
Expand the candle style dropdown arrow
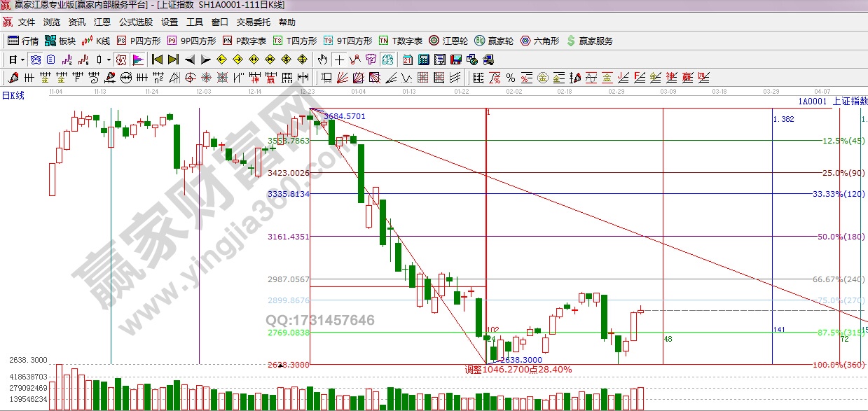[109, 60]
